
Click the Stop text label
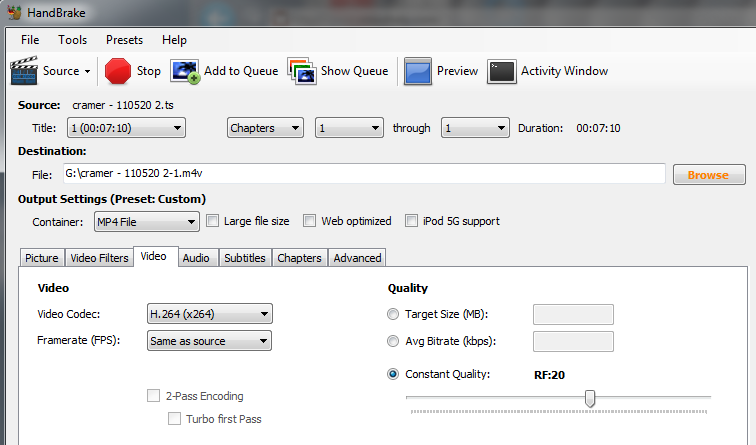(148, 71)
